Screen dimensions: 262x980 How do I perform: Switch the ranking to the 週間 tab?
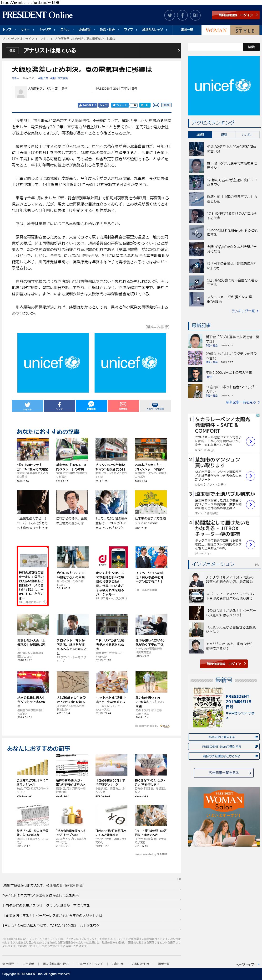(x=224, y=135)
